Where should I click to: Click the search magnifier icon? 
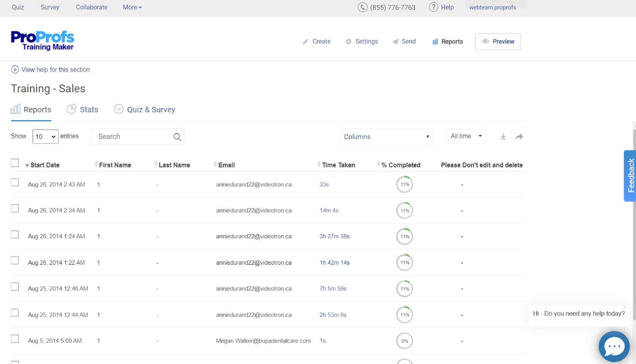177,137
